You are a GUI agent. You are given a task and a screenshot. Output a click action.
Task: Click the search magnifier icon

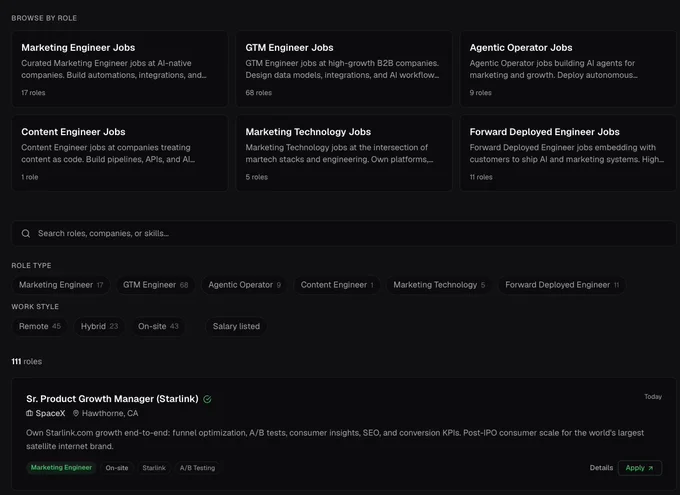(26, 233)
